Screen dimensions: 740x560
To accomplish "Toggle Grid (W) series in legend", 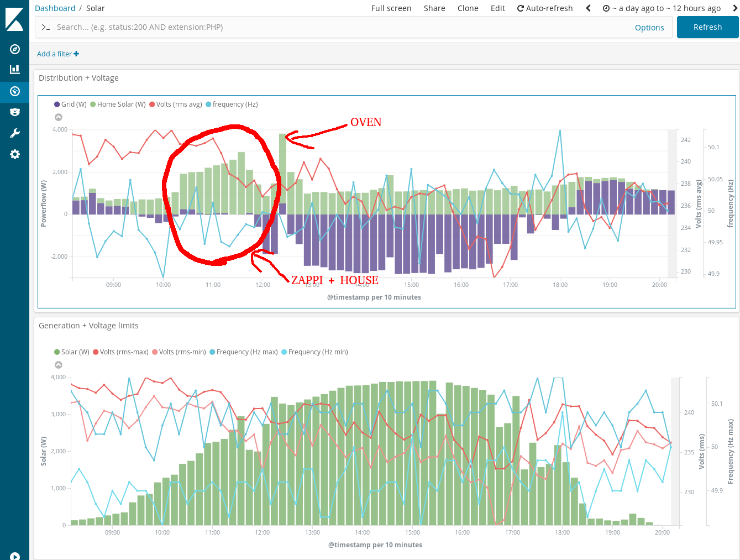I will pyautogui.click(x=70, y=104).
